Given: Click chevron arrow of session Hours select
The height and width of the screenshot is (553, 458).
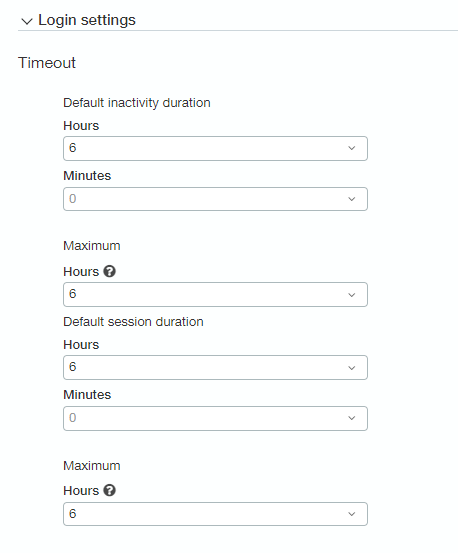Looking at the screenshot, I should point(352,368).
